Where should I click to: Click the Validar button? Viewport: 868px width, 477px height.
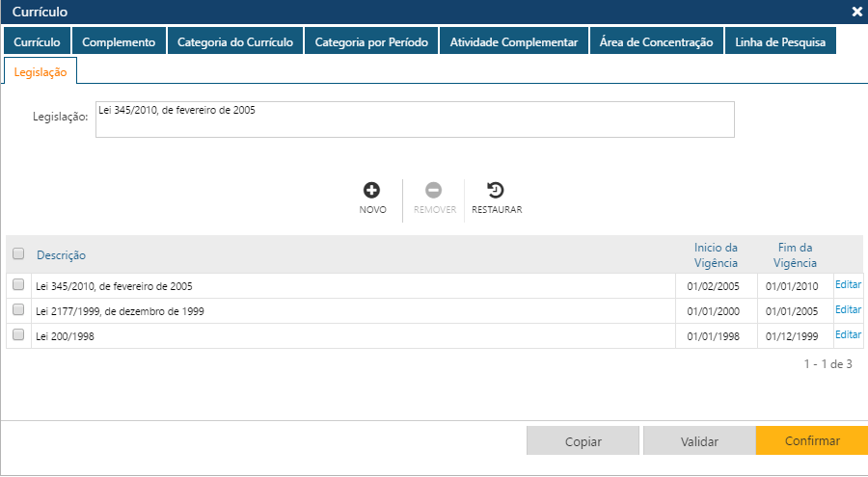699,441
